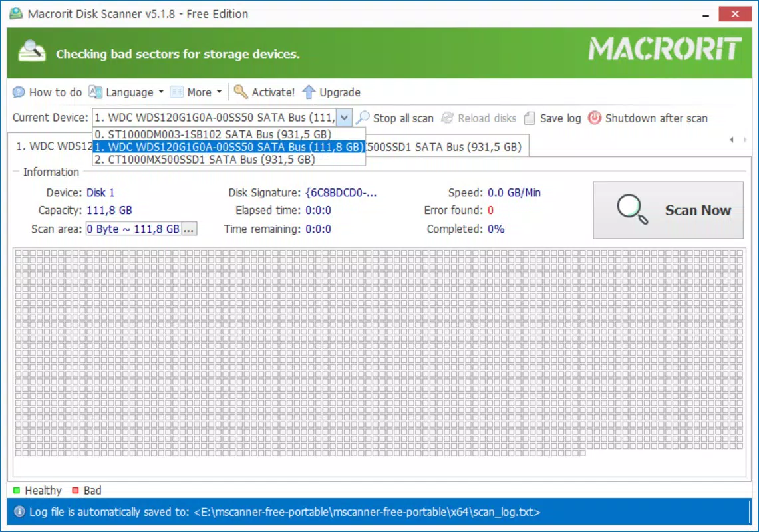The width and height of the screenshot is (759, 532).
Task: Click the Activate! label
Action: [273, 92]
